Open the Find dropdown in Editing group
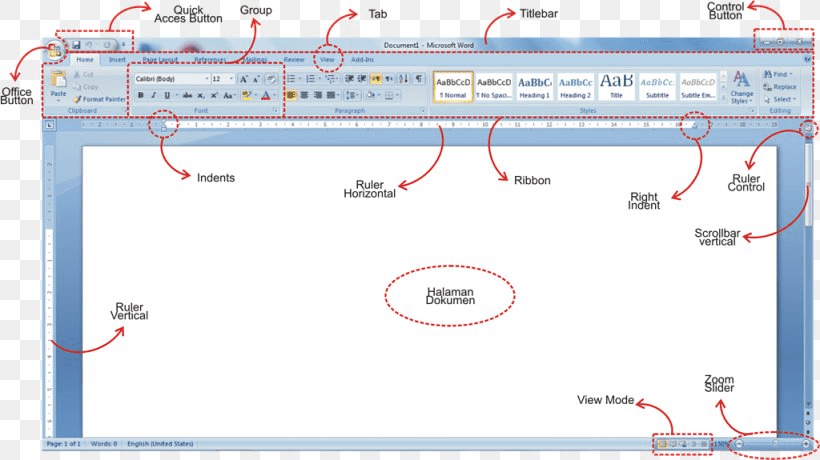 (778, 74)
